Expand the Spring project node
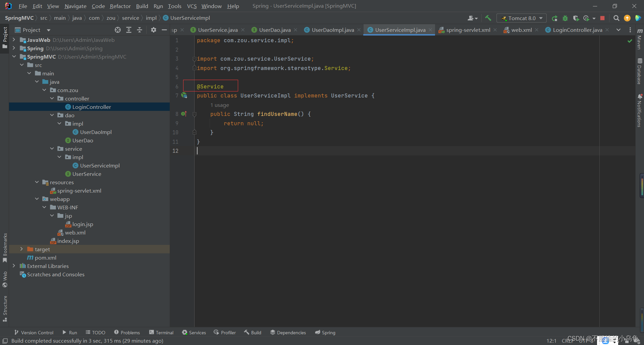644x345 pixels. (14, 48)
